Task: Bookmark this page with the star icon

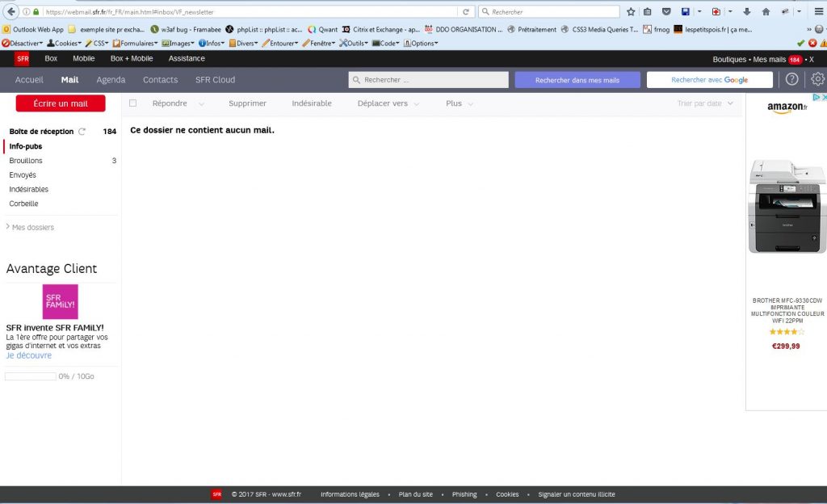Action: (631, 12)
